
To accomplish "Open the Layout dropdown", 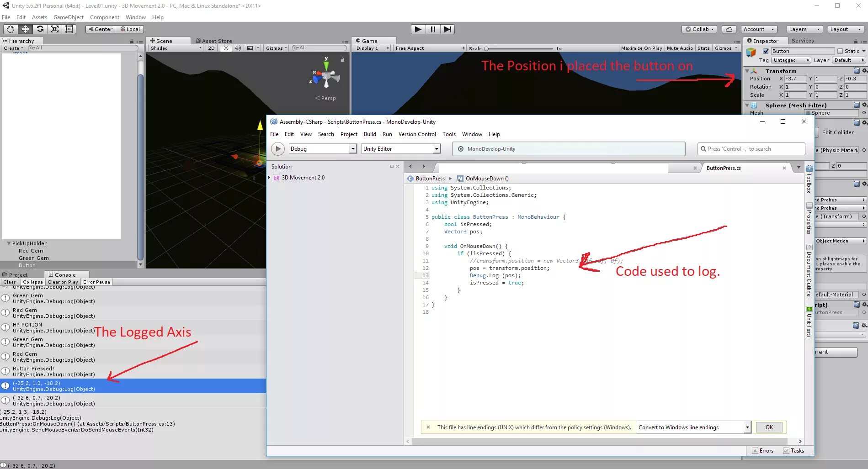I will pos(845,29).
